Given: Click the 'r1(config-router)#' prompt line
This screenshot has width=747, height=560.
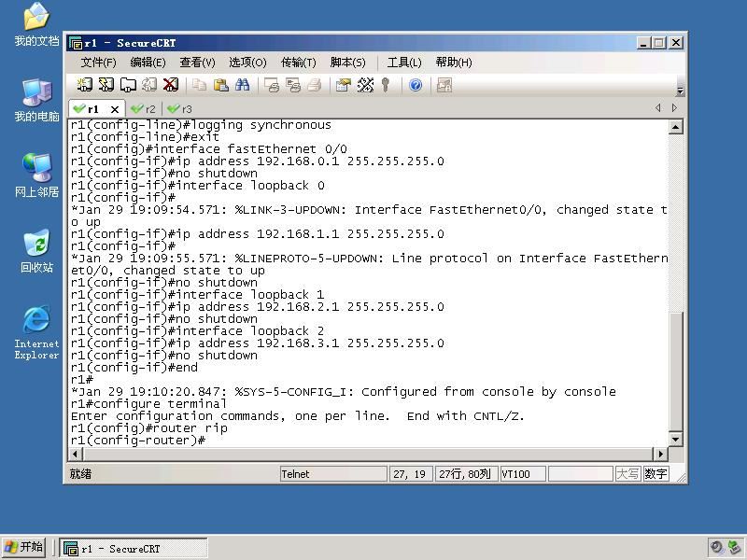Looking at the screenshot, I should click(138, 441).
